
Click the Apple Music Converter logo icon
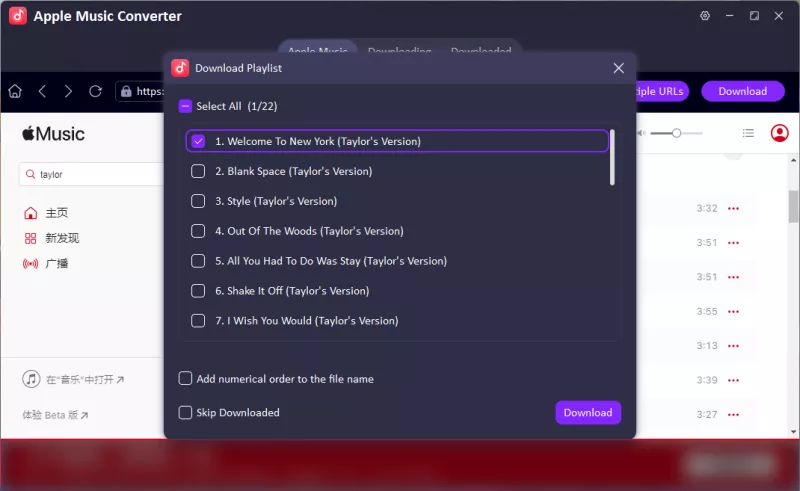pyautogui.click(x=18, y=16)
